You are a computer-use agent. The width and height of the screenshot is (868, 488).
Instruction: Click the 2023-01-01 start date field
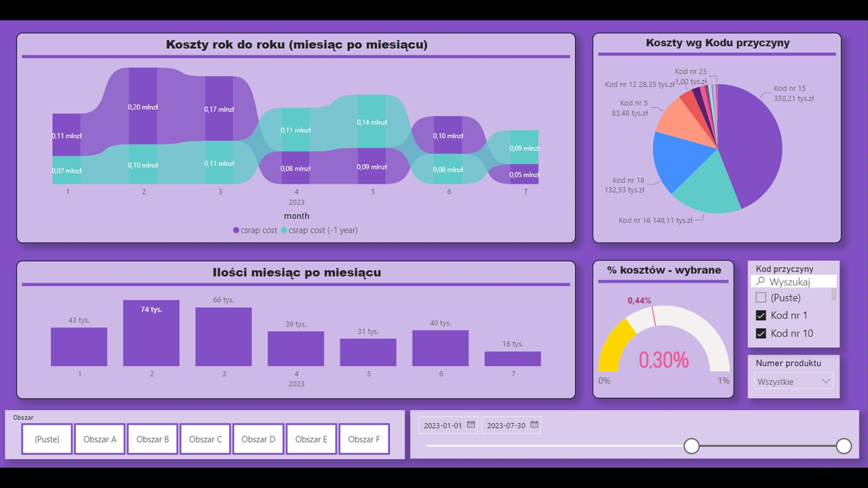(x=448, y=425)
